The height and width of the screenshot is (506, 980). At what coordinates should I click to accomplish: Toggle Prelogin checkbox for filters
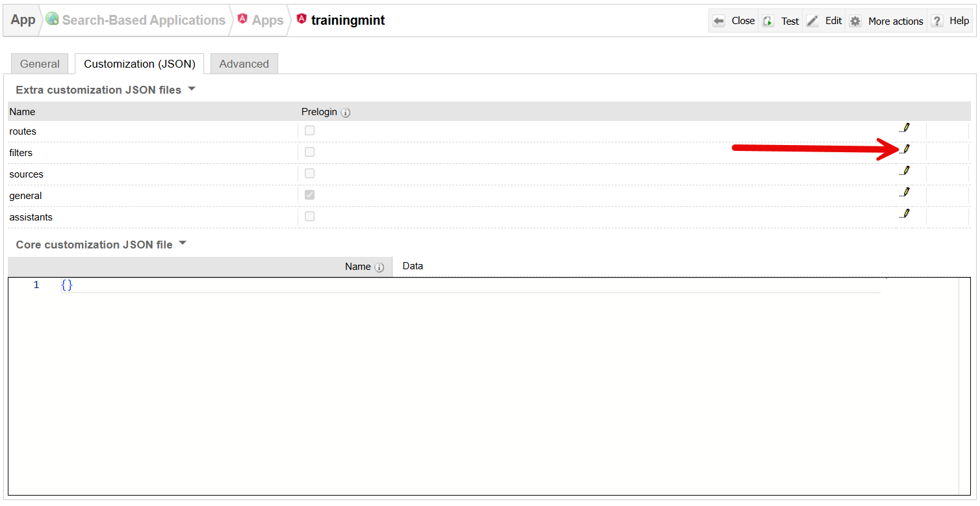[310, 152]
